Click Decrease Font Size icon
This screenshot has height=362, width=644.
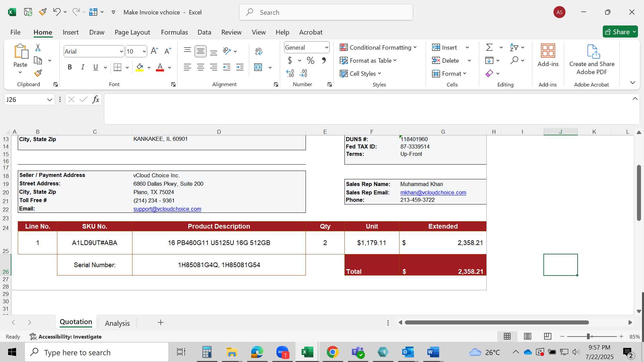coord(168,51)
